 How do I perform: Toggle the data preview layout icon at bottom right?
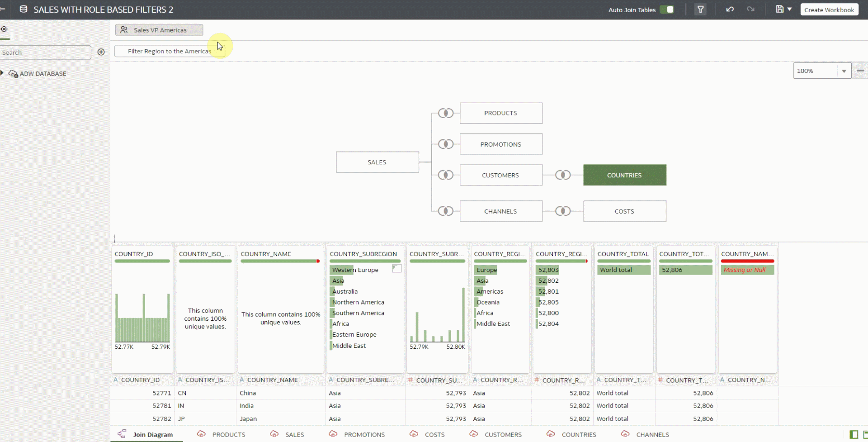(x=854, y=434)
